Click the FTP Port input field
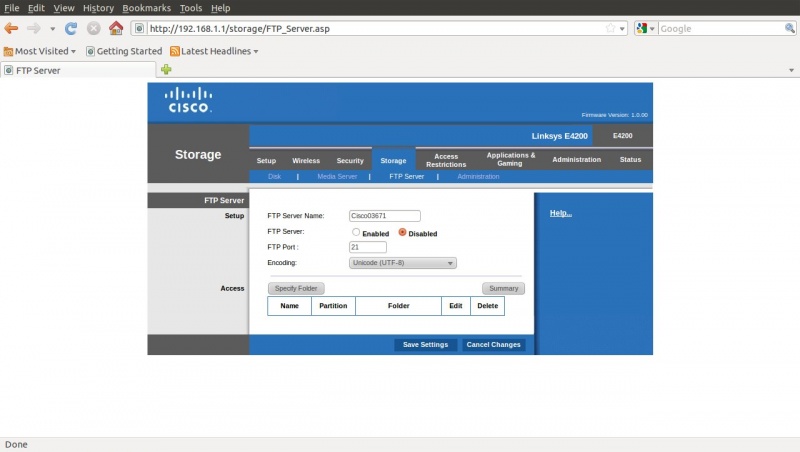 pyautogui.click(x=368, y=247)
